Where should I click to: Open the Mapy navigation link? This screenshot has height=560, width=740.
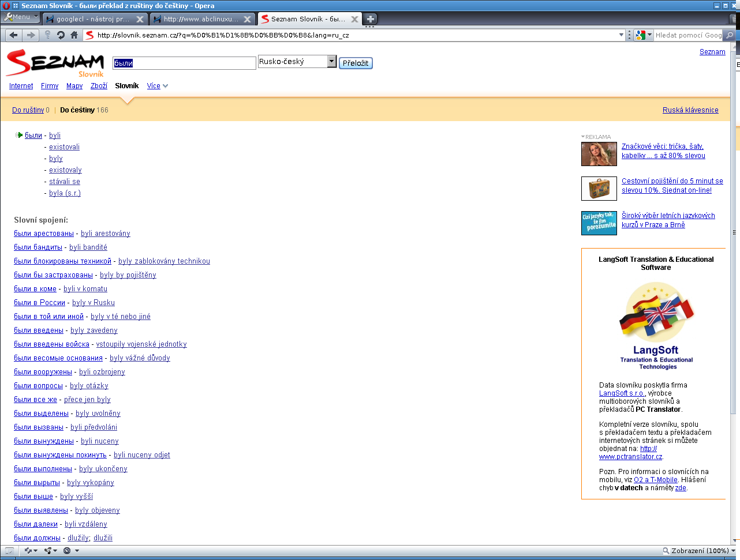pyautogui.click(x=74, y=86)
